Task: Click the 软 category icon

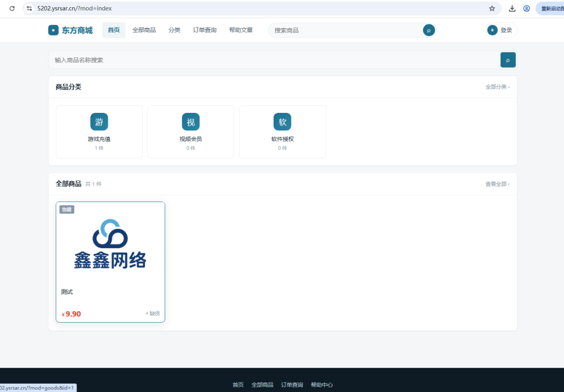Action: [x=283, y=122]
